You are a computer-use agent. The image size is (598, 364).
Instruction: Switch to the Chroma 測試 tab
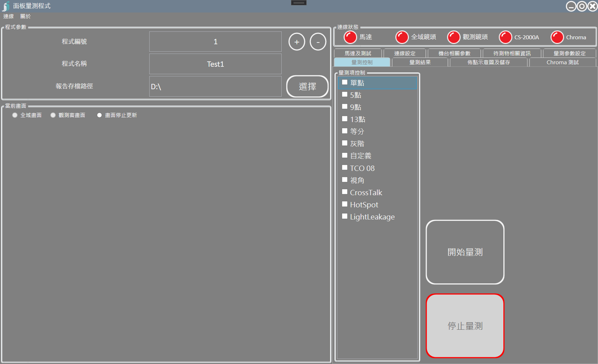pos(563,62)
